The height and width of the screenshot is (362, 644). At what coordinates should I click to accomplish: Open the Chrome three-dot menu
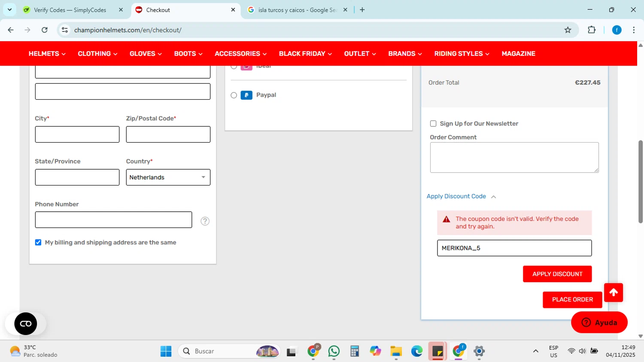click(x=634, y=30)
